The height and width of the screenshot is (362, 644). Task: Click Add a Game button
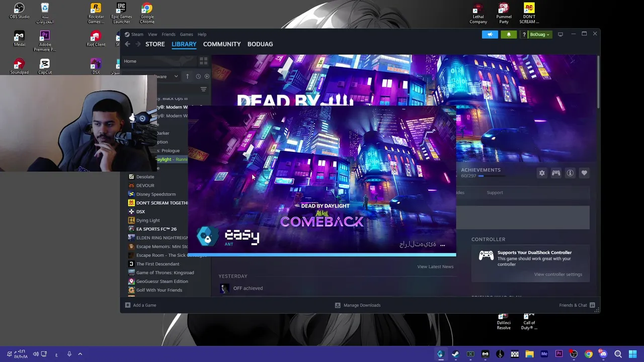140,305
